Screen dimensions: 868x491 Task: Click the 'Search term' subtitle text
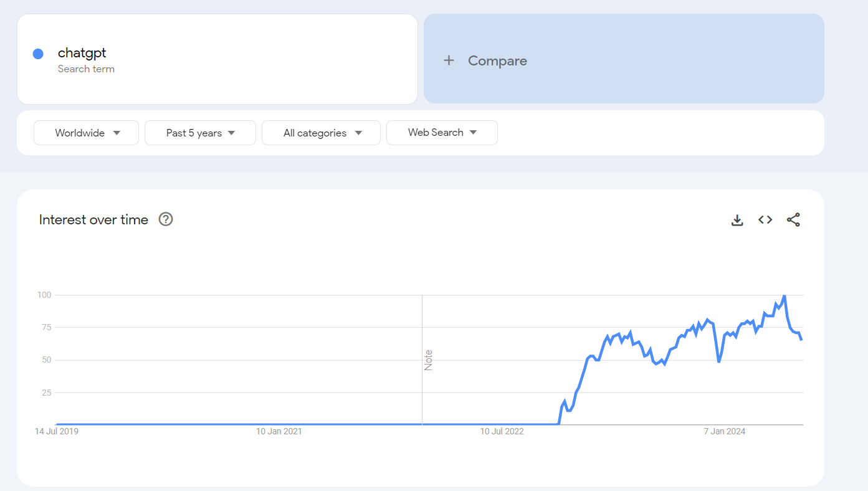point(86,69)
